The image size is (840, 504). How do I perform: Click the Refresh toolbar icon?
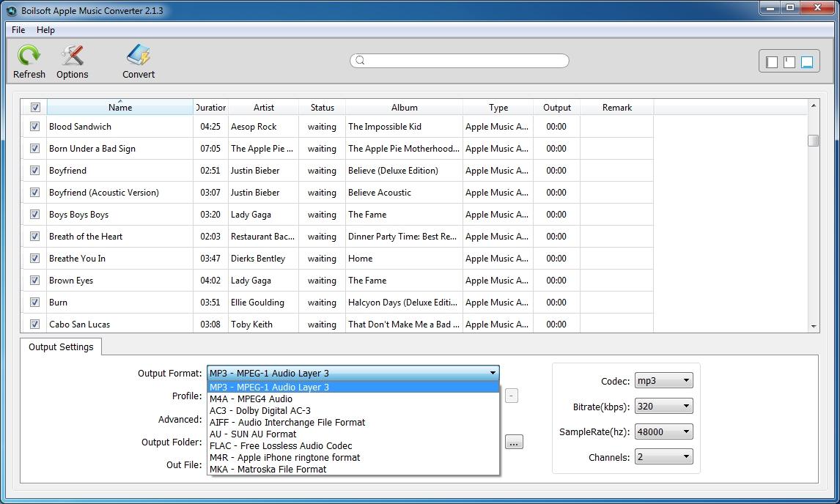click(x=29, y=55)
